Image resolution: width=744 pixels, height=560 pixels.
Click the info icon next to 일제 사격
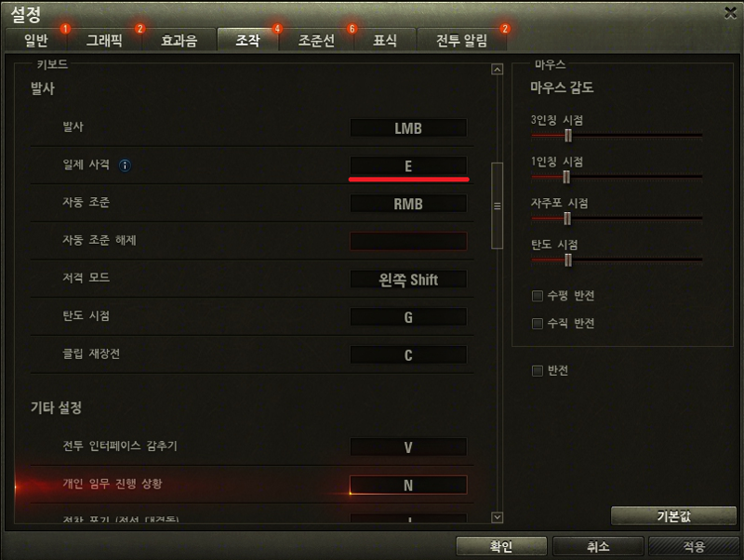pyautogui.click(x=125, y=166)
